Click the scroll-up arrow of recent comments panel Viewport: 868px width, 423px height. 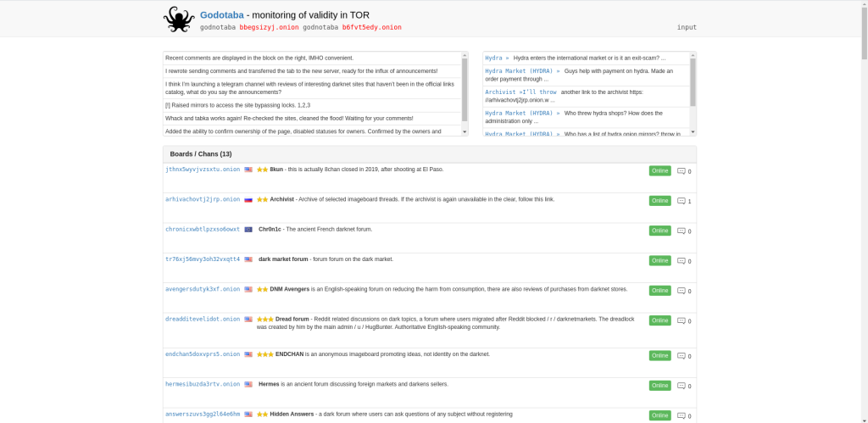click(693, 55)
